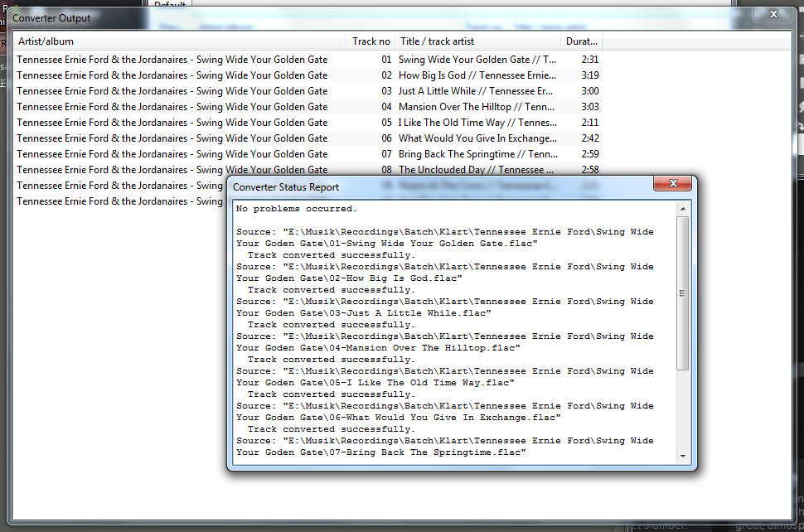
Task: Click the '04-Mansion Over The Hilltop.flac' source line
Action: [378, 348]
